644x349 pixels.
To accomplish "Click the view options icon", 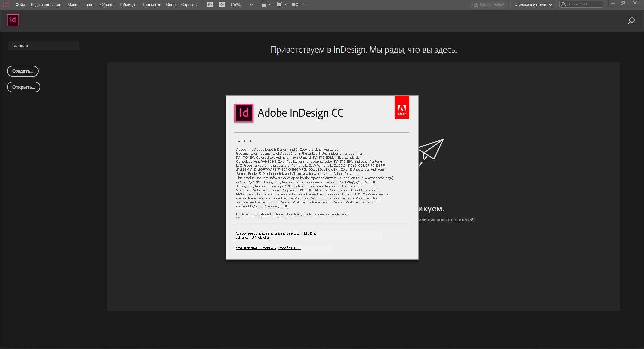I will [x=264, y=5].
